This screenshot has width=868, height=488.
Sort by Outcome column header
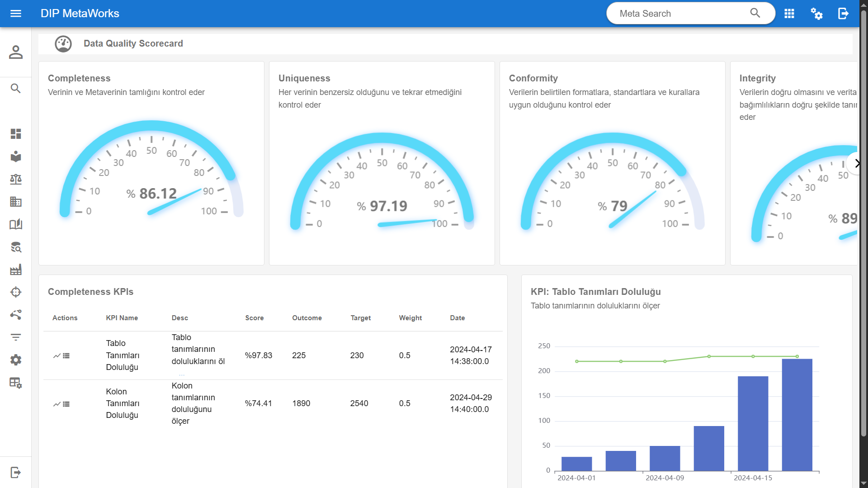click(x=307, y=318)
